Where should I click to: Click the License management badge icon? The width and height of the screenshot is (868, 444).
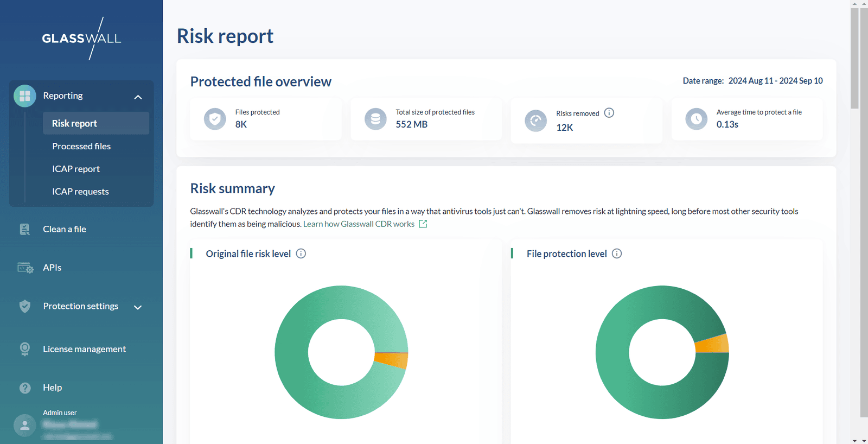click(x=25, y=349)
